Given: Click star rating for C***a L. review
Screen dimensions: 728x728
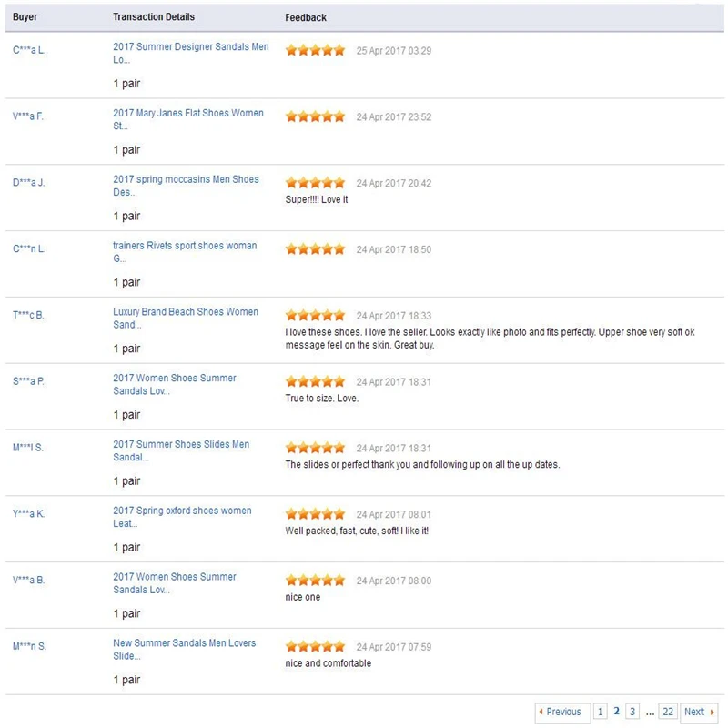Looking at the screenshot, I should (x=315, y=50).
